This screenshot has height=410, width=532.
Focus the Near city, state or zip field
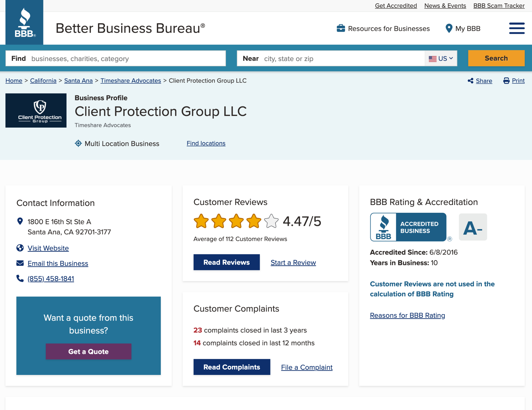pos(331,58)
